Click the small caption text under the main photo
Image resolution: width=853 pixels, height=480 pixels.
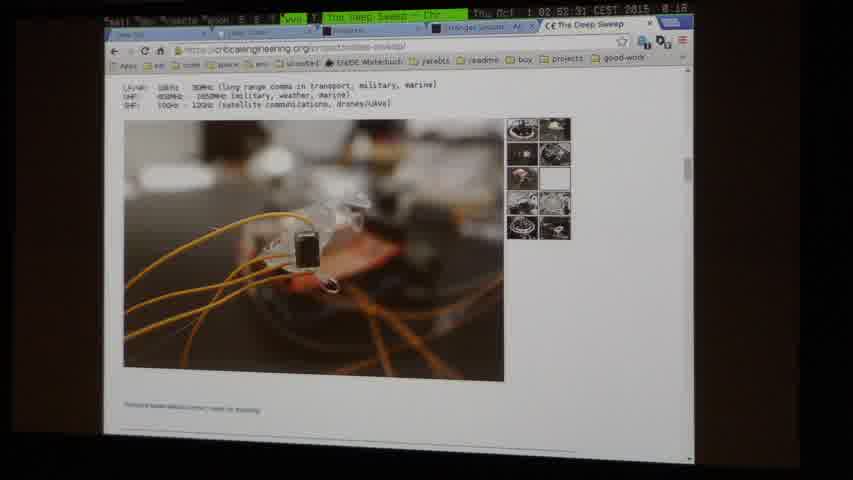point(192,408)
